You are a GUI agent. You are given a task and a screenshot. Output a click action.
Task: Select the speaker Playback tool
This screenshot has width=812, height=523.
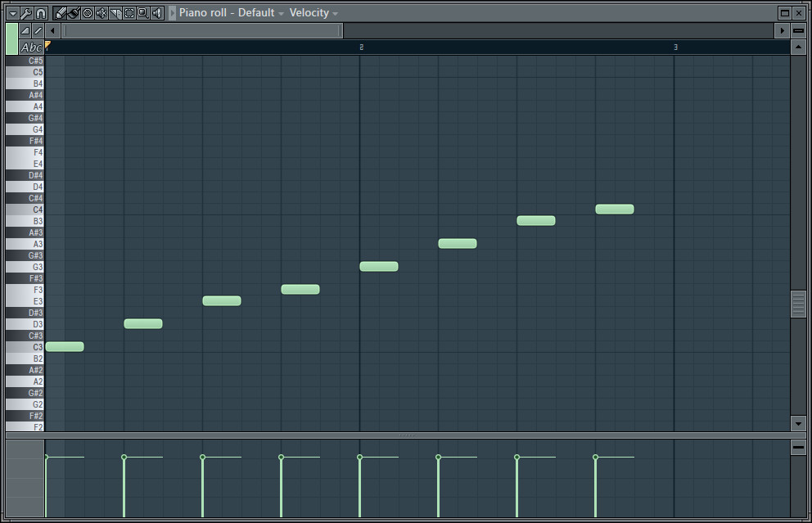tap(157, 13)
